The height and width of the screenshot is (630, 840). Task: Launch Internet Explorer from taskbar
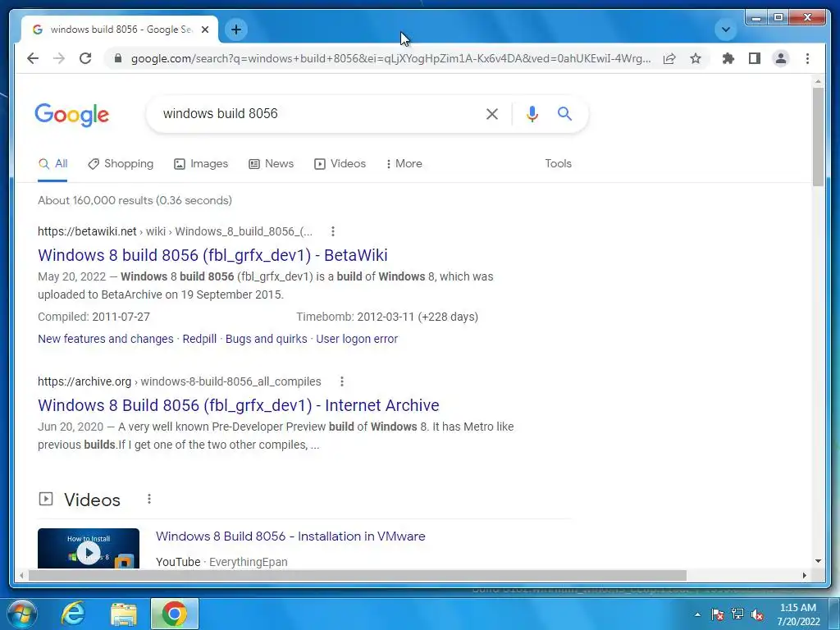(x=73, y=614)
